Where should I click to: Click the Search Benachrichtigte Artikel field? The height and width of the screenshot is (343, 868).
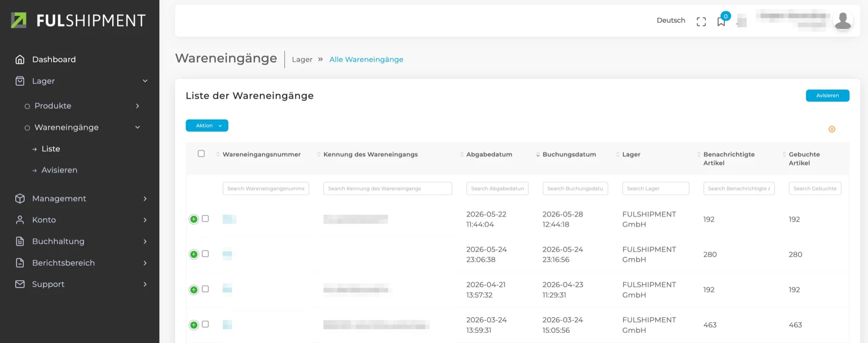tap(739, 189)
